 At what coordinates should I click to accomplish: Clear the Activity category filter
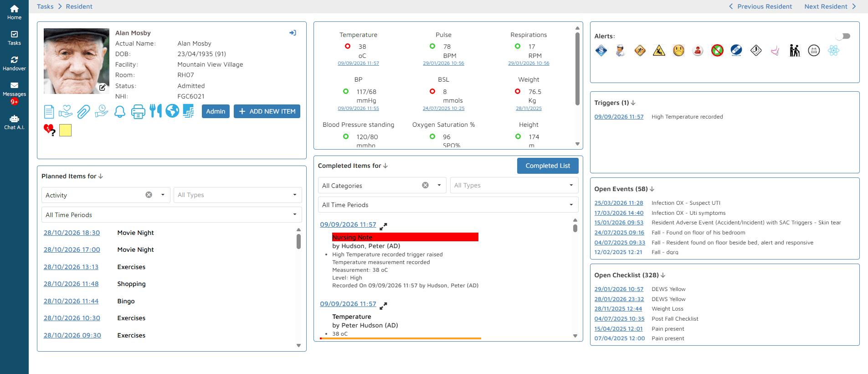[149, 195]
